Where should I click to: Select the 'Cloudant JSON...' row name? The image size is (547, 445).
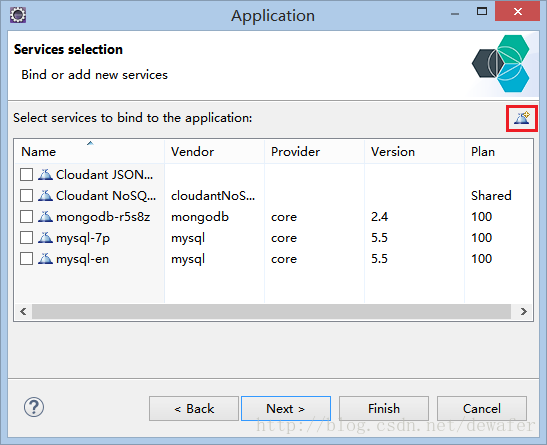104,174
